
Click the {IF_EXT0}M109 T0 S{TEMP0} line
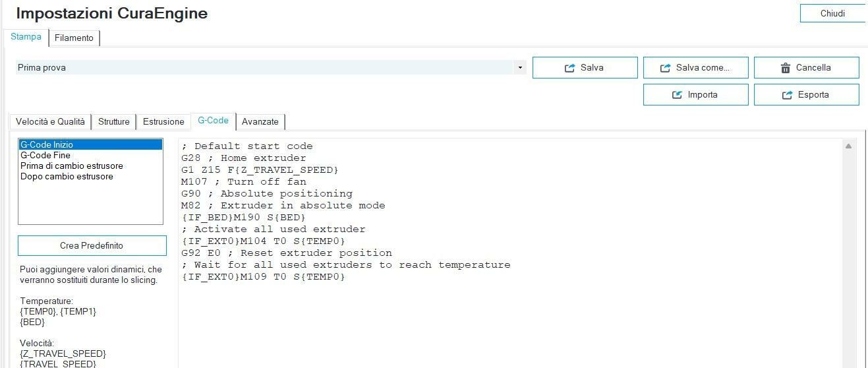coord(264,276)
